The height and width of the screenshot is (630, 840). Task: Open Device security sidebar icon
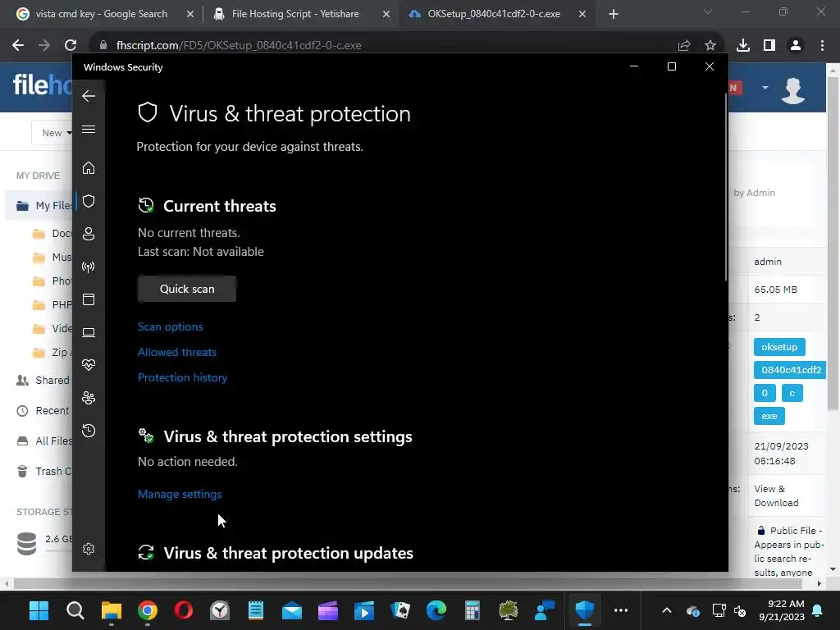(89, 333)
